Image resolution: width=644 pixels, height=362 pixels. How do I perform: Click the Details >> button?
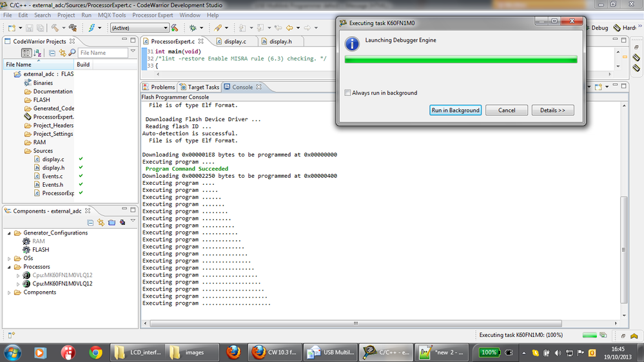(x=553, y=110)
